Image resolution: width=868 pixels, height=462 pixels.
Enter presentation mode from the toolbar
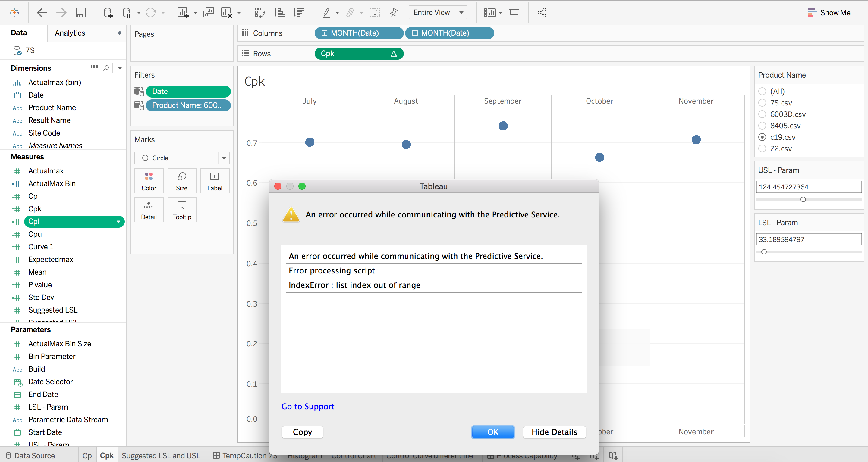coord(514,12)
